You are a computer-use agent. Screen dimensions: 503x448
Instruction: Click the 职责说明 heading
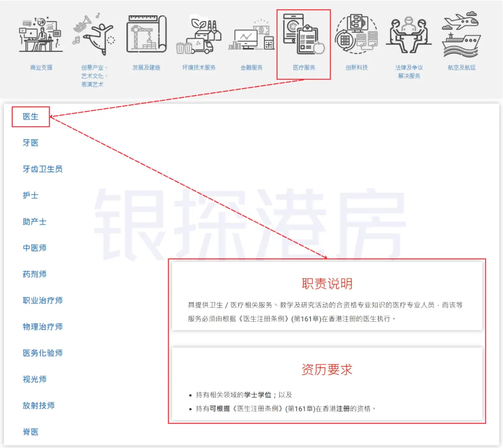(x=327, y=284)
